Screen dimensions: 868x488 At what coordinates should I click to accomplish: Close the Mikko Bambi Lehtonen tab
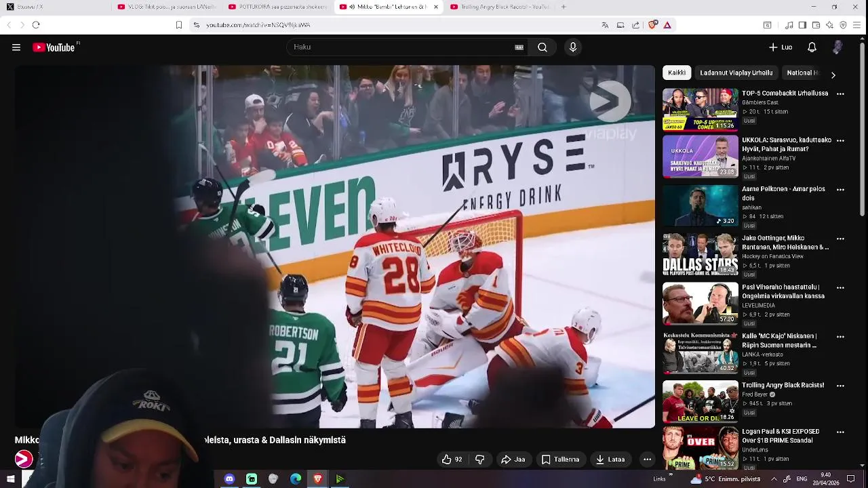(435, 7)
